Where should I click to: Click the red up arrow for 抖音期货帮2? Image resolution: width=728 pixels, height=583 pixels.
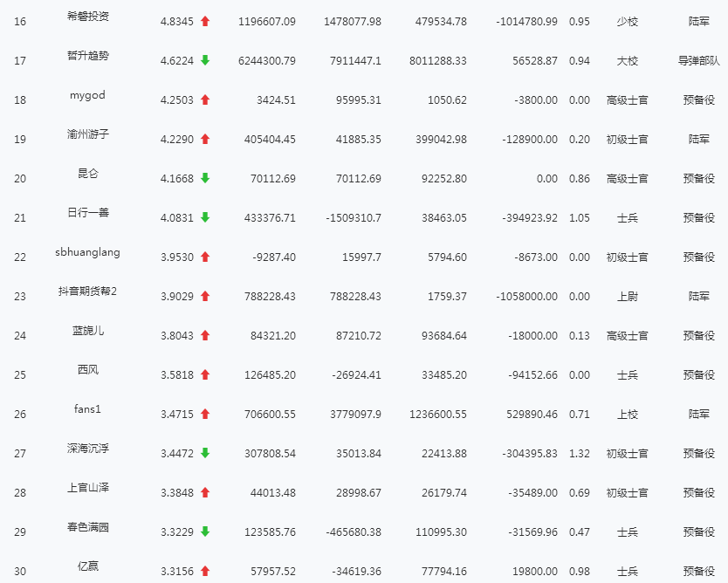click(205, 296)
